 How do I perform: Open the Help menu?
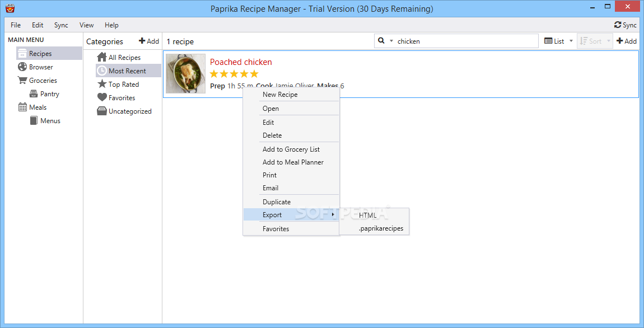click(x=111, y=25)
